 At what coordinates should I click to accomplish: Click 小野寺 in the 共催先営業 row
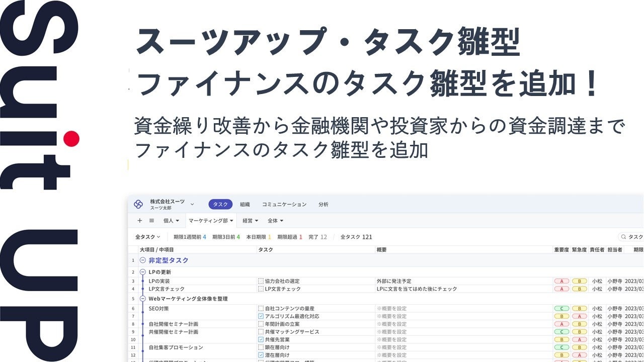coord(615,340)
